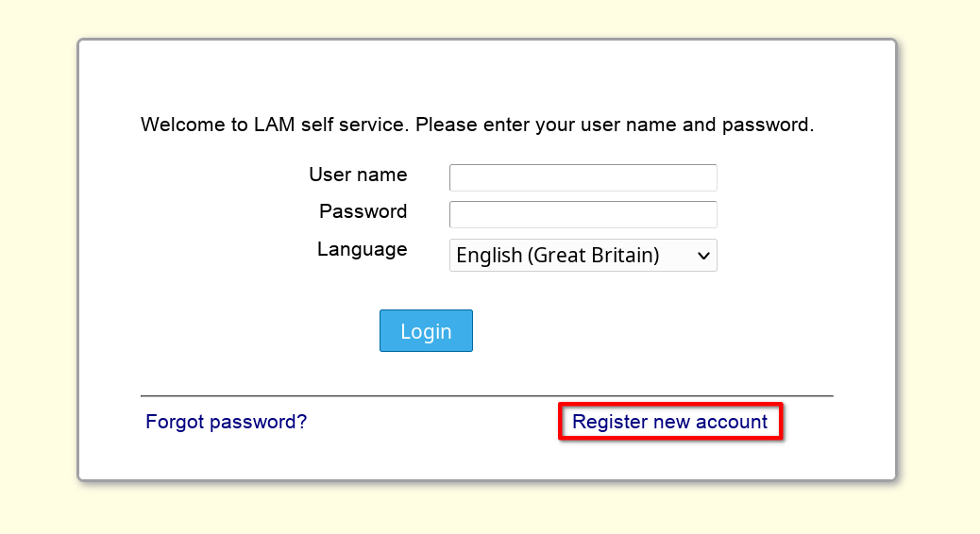The width and height of the screenshot is (980, 534).
Task: Click the 'LAM' word in the welcome message
Action: click(275, 125)
